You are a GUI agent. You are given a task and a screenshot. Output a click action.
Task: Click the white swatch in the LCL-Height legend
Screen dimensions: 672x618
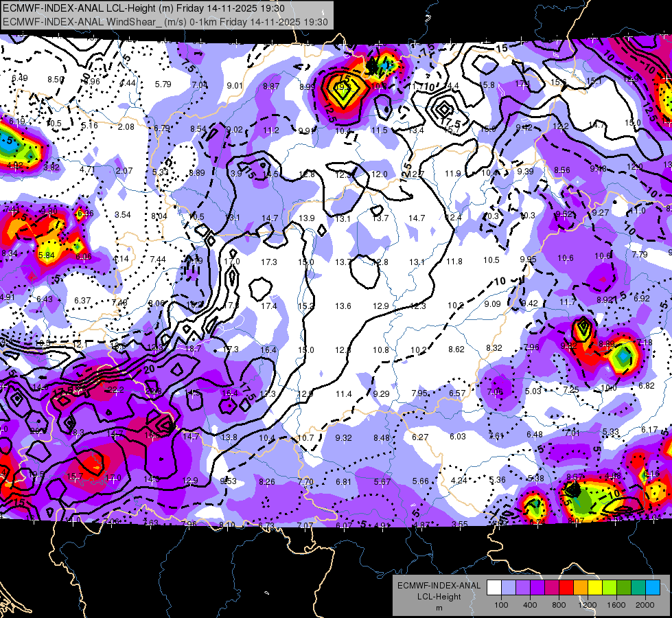click(494, 588)
